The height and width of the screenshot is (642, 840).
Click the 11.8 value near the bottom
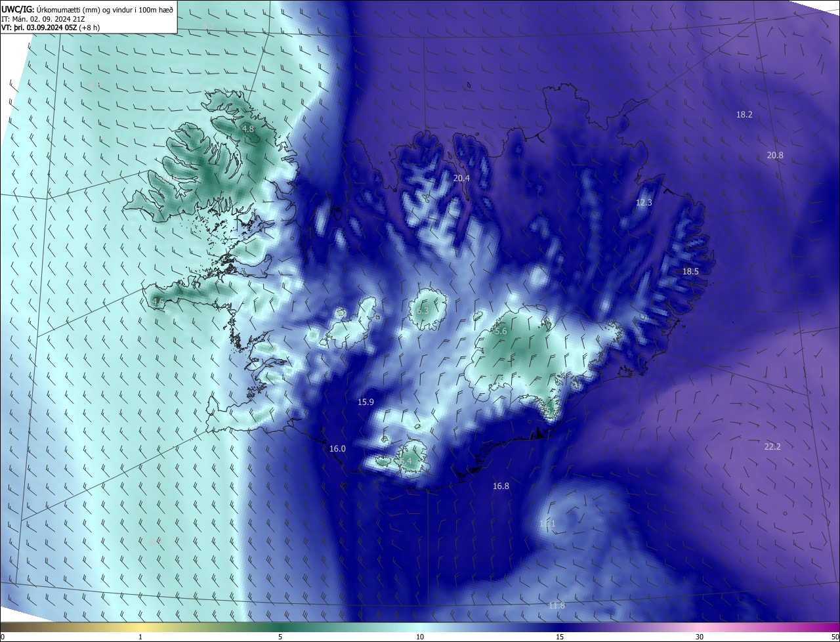coord(556,605)
